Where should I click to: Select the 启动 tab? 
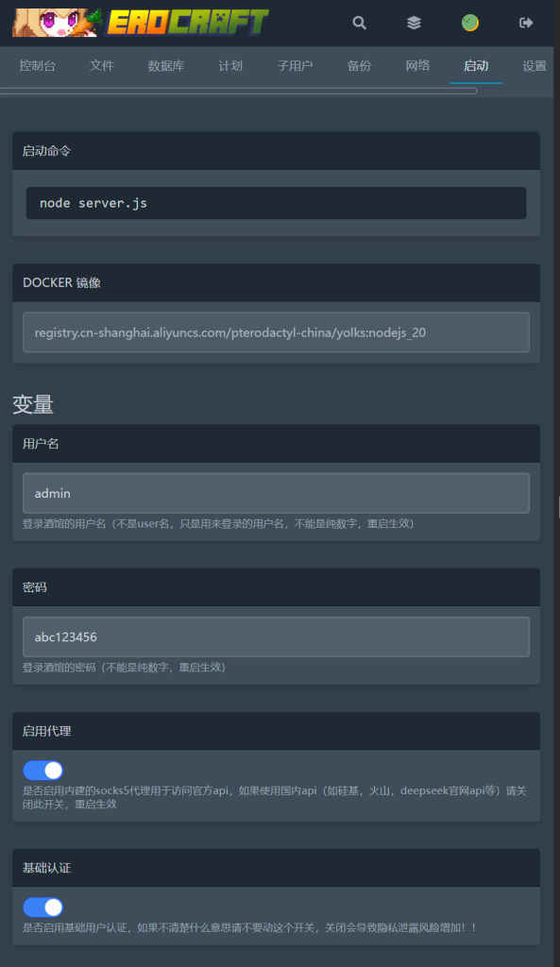coord(476,65)
